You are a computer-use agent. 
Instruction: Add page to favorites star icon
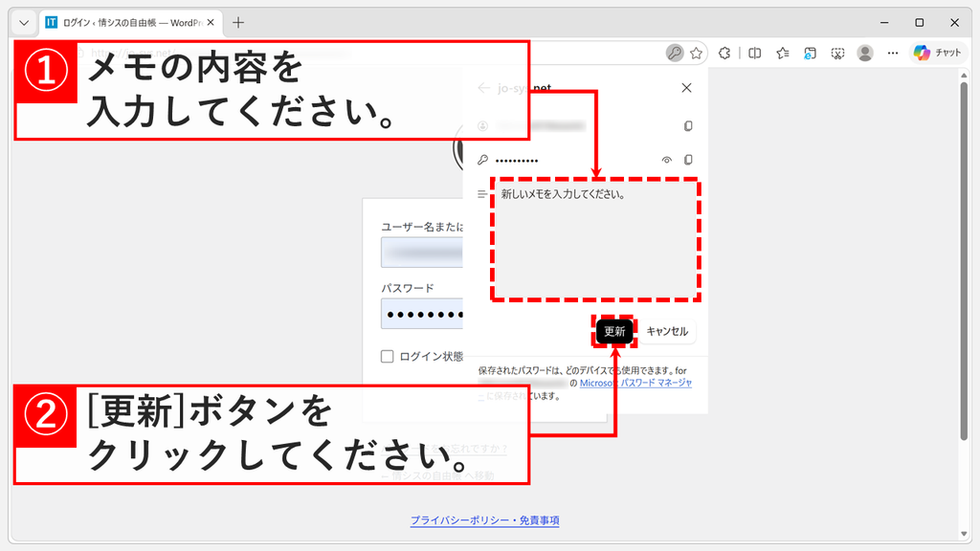coord(697,54)
